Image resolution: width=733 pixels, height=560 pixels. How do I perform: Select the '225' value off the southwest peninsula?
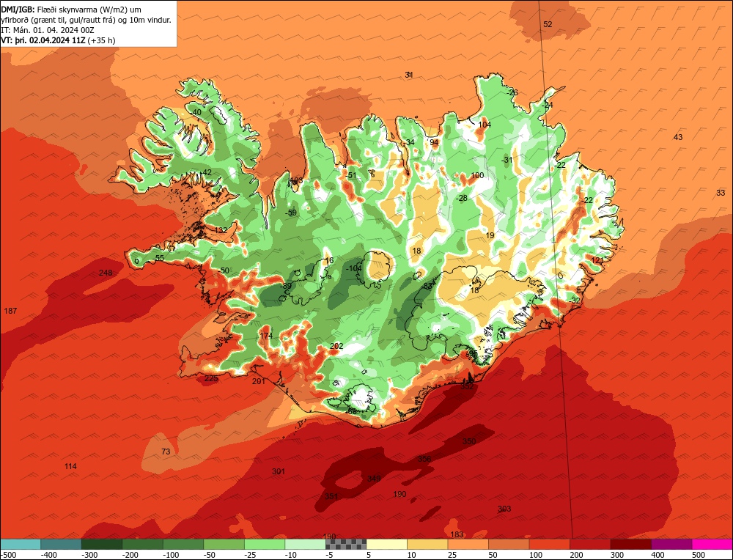pyautogui.click(x=211, y=378)
